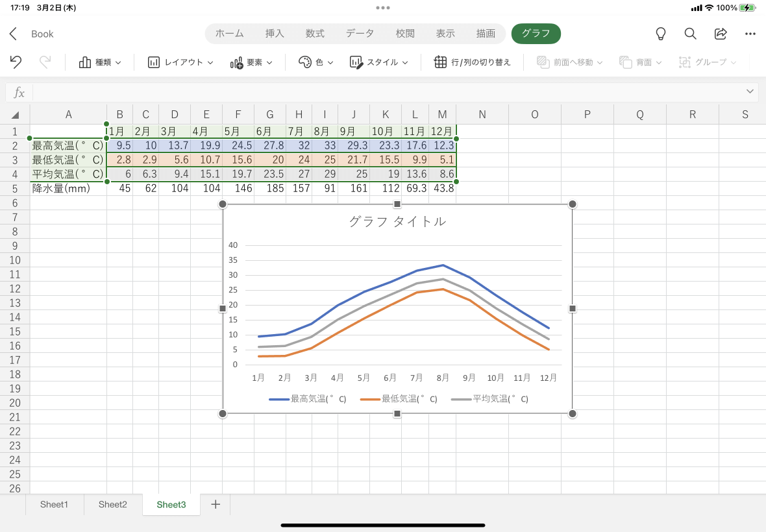Click the 1月 header cell in row 1
This screenshot has height=532, width=766.
pyautogui.click(x=119, y=131)
